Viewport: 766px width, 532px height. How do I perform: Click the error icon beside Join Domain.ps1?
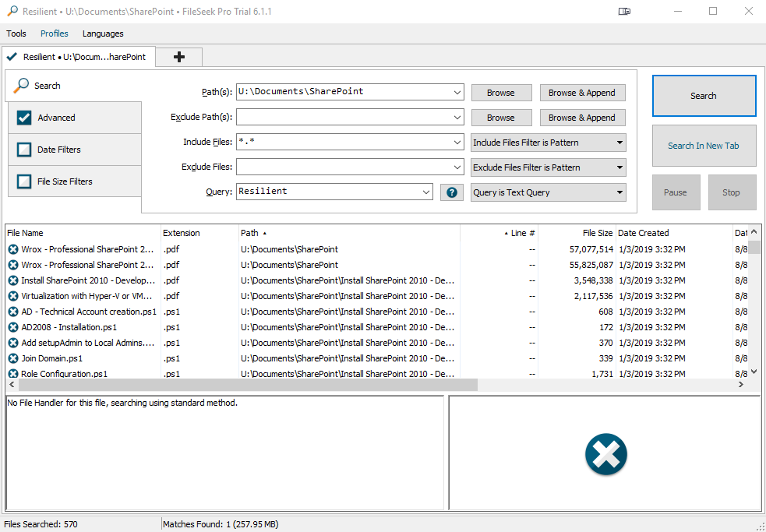[x=13, y=358]
